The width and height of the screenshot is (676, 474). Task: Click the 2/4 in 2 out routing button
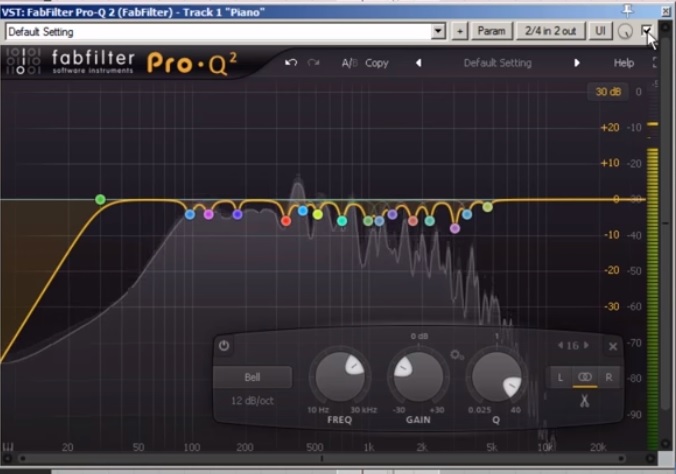pyautogui.click(x=551, y=31)
